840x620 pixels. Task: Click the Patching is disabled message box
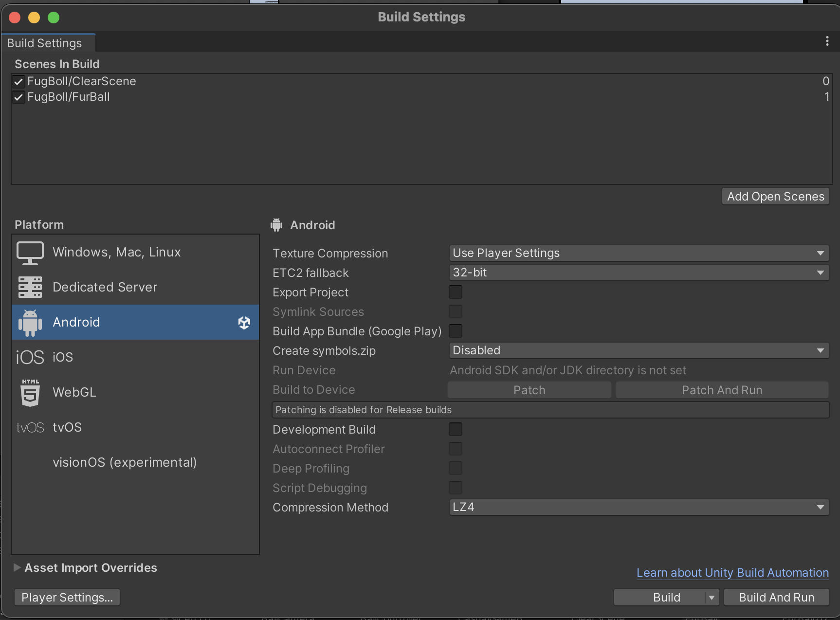click(550, 410)
